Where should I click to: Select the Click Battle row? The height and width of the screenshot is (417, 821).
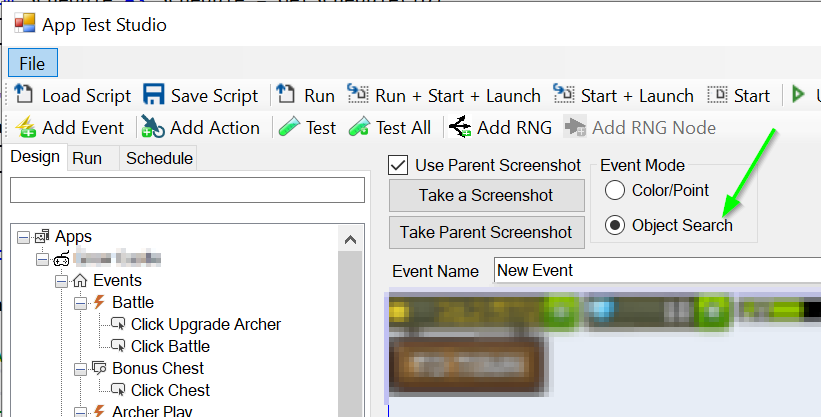(x=170, y=346)
